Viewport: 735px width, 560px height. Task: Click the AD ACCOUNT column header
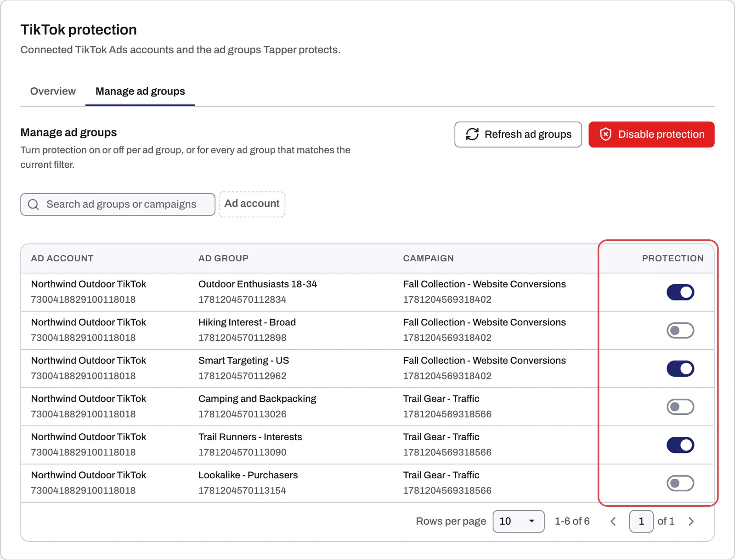tap(62, 258)
